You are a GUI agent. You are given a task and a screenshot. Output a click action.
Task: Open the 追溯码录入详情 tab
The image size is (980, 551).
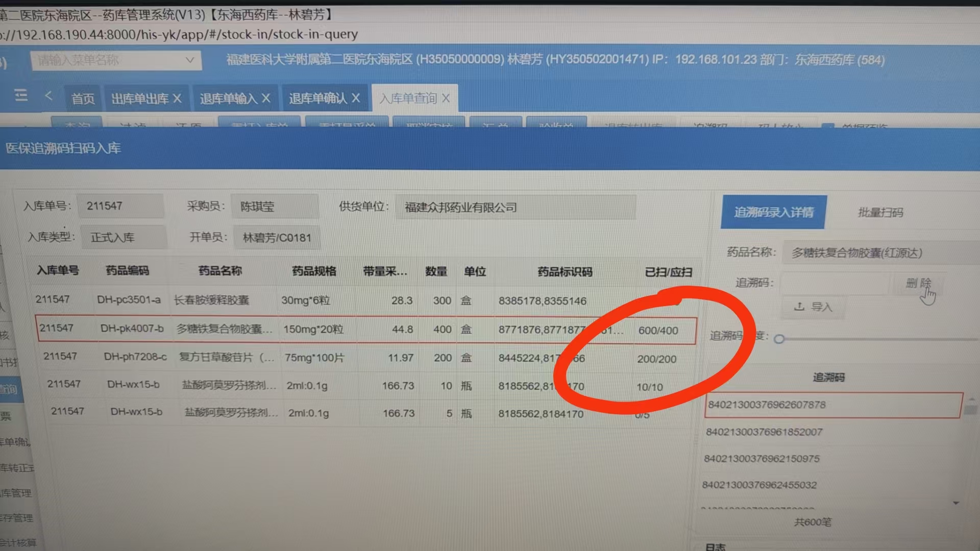(x=773, y=212)
